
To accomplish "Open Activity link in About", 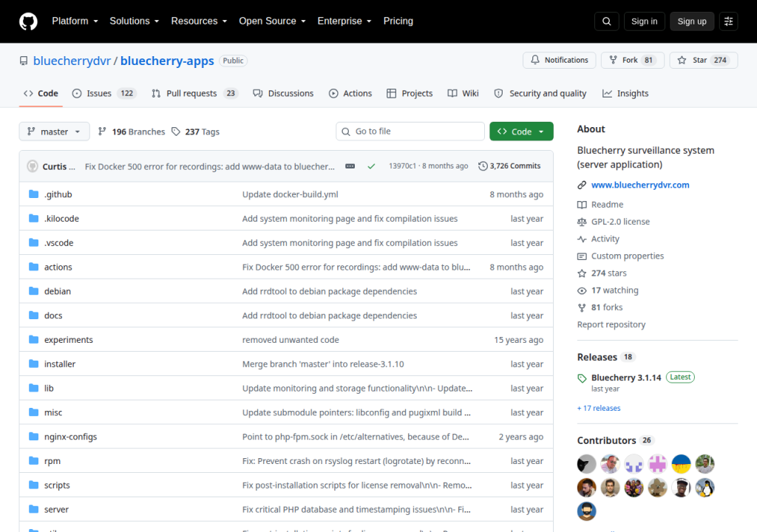I will click(x=605, y=239).
